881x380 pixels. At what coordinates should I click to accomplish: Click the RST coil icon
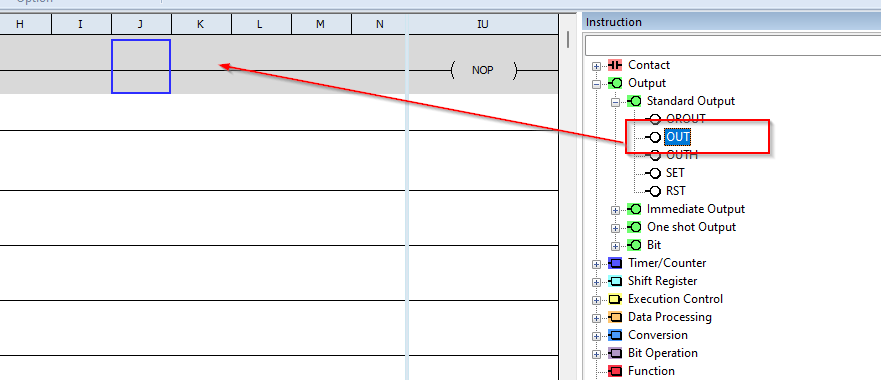pyautogui.click(x=653, y=191)
